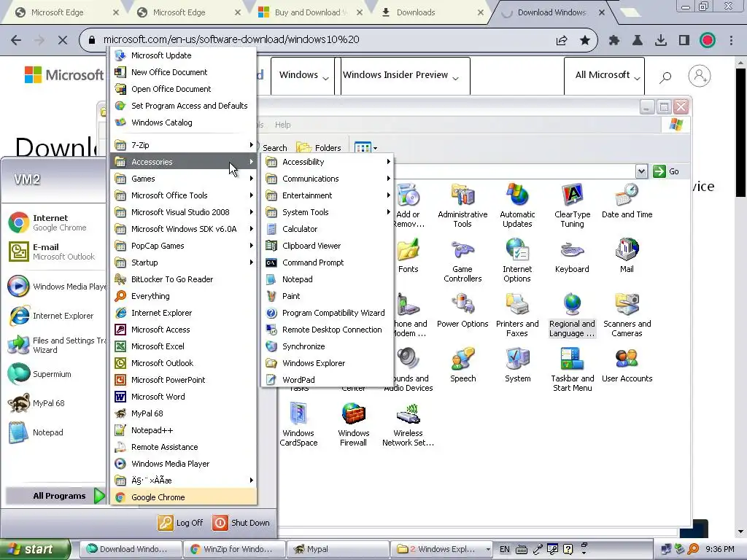Open the All Microsoft dropdown
Viewport: 747px width, 560px height.
point(604,75)
